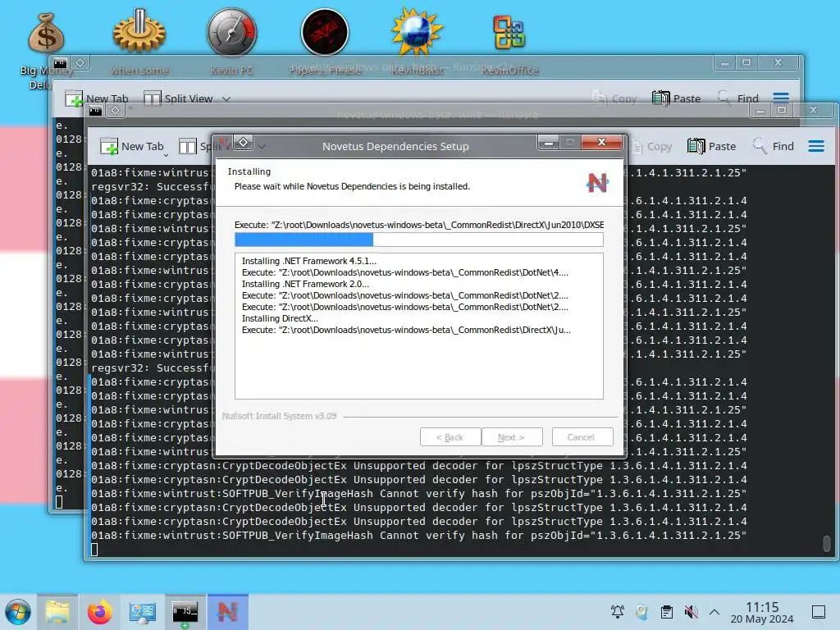
Task: Maximize the front Konsole window
Action: (x=782, y=111)
